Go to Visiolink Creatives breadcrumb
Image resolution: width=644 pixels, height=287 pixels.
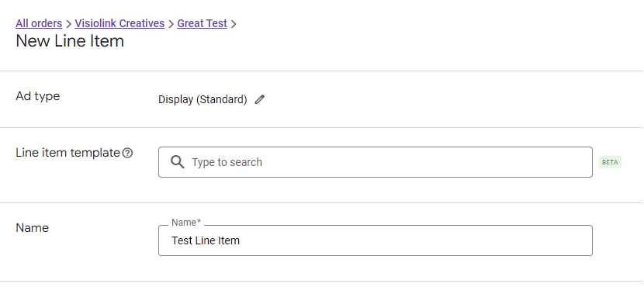coord(119,23)
